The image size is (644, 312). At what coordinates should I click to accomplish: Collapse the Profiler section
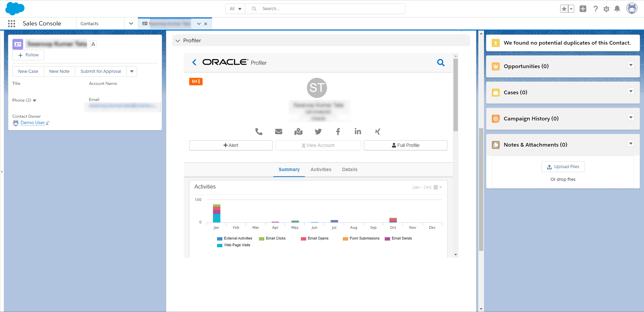[x=178, y=41]
